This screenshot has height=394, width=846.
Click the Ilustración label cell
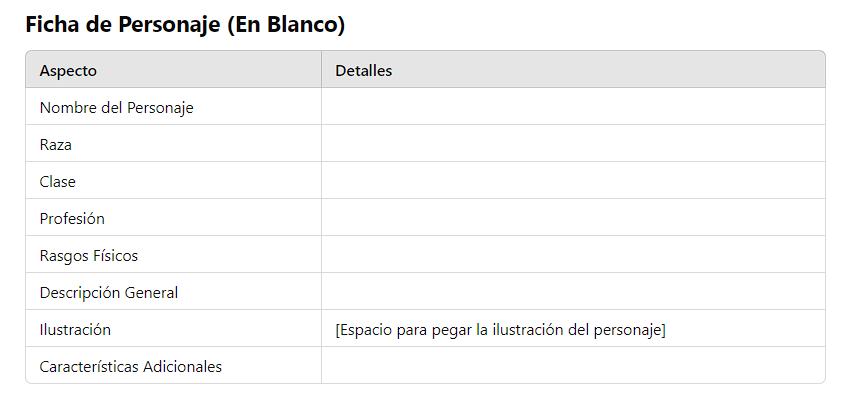(173, 328)
